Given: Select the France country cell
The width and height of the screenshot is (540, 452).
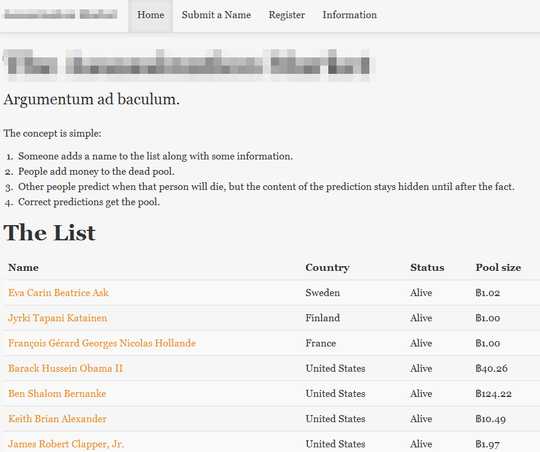Looking at the screenshot, I should (321, 343).
